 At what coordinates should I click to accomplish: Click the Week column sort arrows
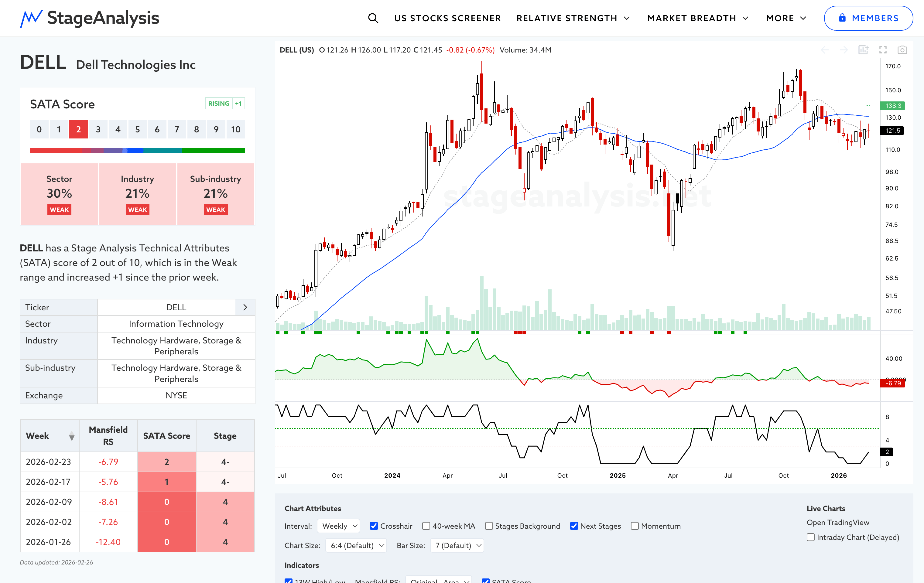(x=71, y=436)
